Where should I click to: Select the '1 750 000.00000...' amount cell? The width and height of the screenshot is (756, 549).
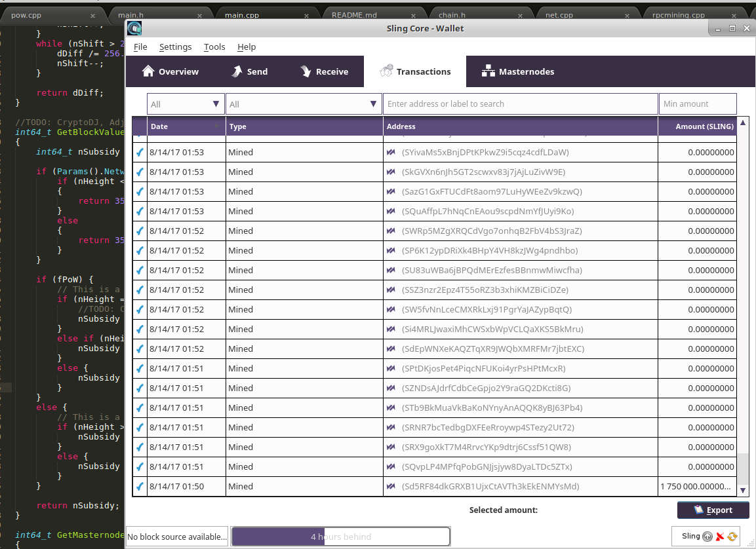(x=697, y=486)
